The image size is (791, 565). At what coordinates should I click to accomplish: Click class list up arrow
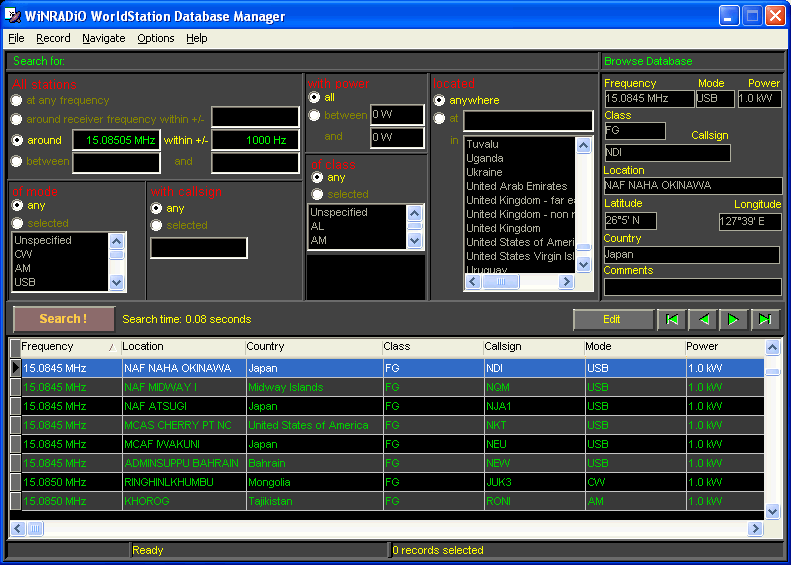coord(415,213)
